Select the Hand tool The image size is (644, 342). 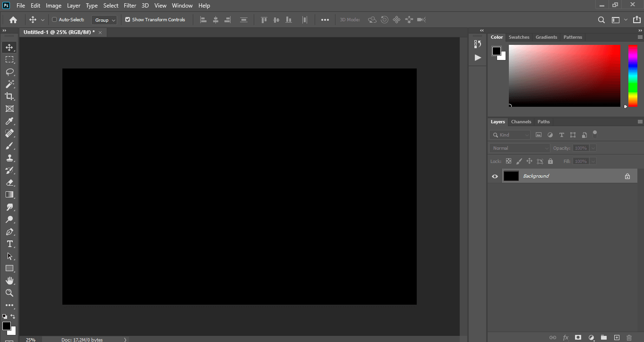tap(9, 281)
